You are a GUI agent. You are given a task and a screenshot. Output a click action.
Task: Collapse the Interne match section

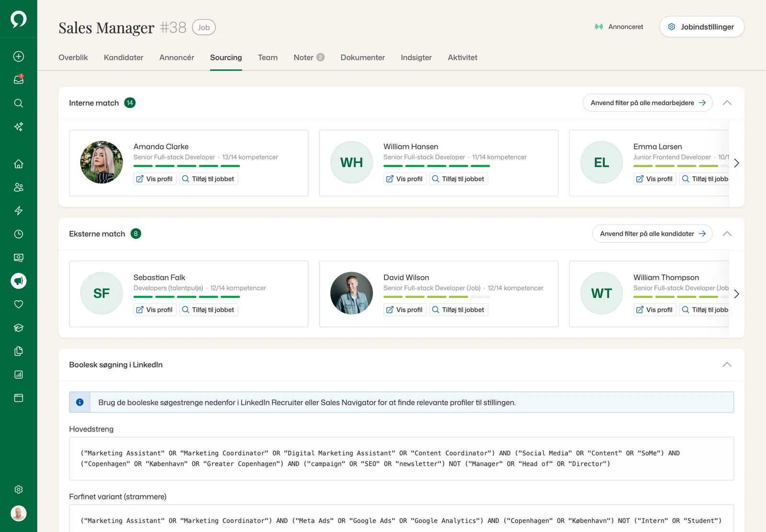pos(727,103)
